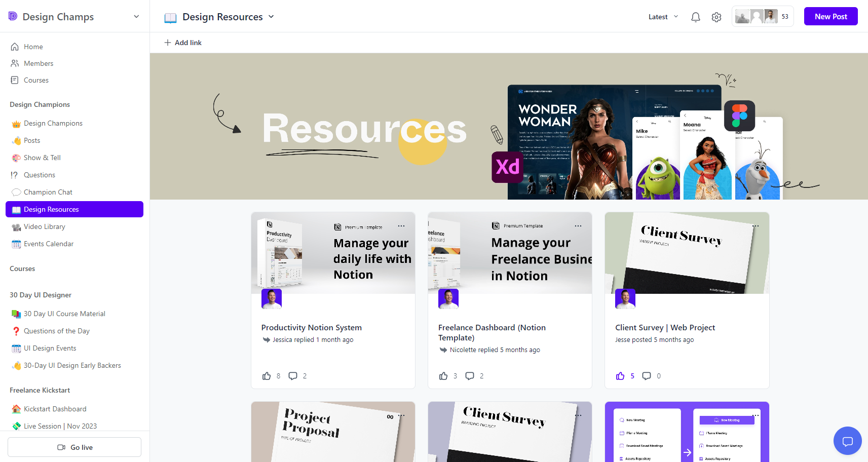868x462 pixels.
Task: Open comments on Productivity Notion System
Action: click(293, 376)
